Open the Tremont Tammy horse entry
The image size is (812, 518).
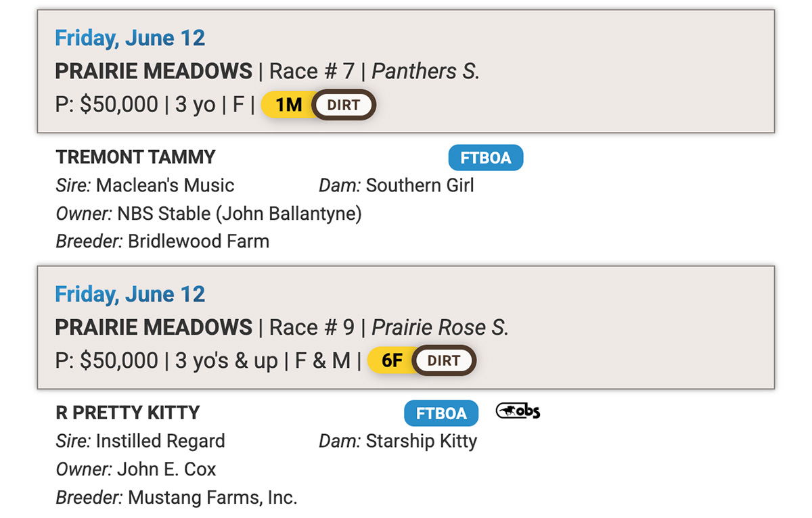[135, 157]
